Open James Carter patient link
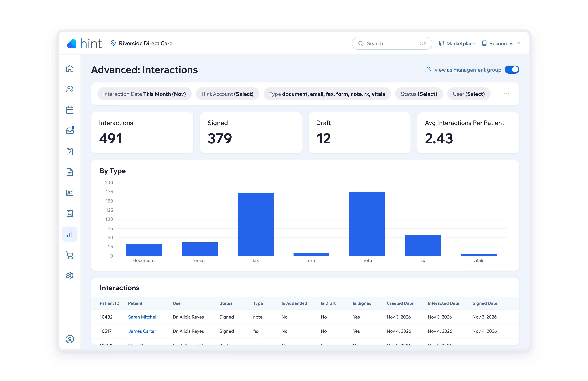The width and height of the screenshot is (588, 381). 142,331
